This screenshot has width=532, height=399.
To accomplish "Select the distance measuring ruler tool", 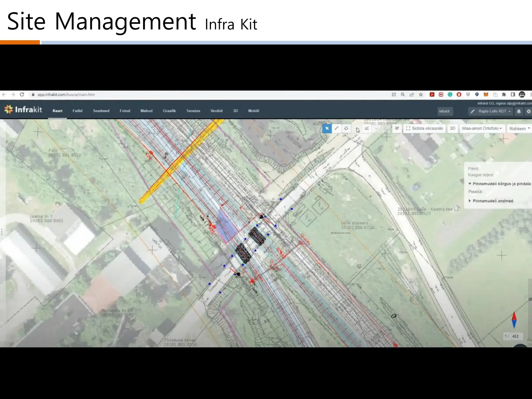I will coord(337,128).
